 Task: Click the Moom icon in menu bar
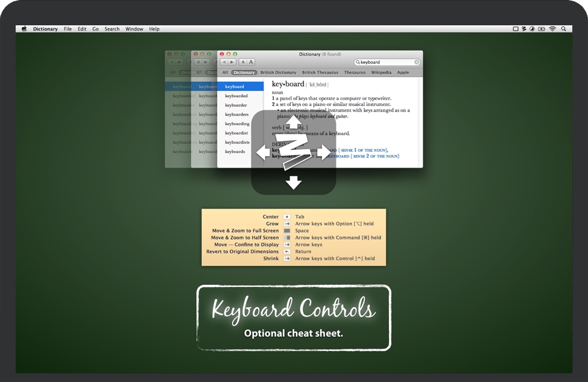tap(516, 29)
